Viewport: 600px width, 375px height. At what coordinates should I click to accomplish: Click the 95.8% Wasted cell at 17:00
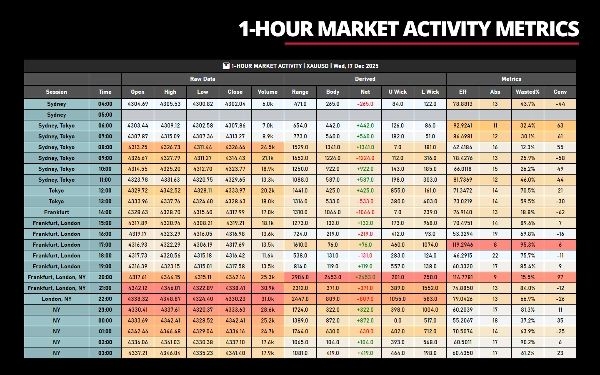pos(528,245)
